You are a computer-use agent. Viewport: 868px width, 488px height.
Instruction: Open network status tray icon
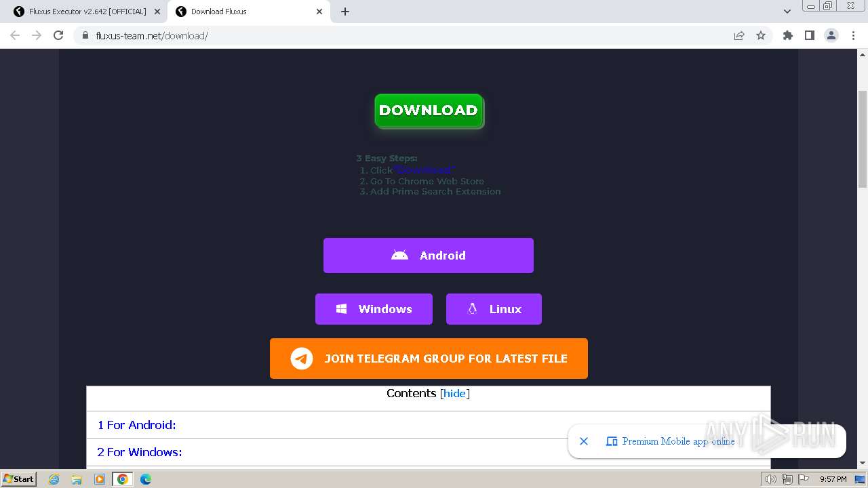coord(787,479)
